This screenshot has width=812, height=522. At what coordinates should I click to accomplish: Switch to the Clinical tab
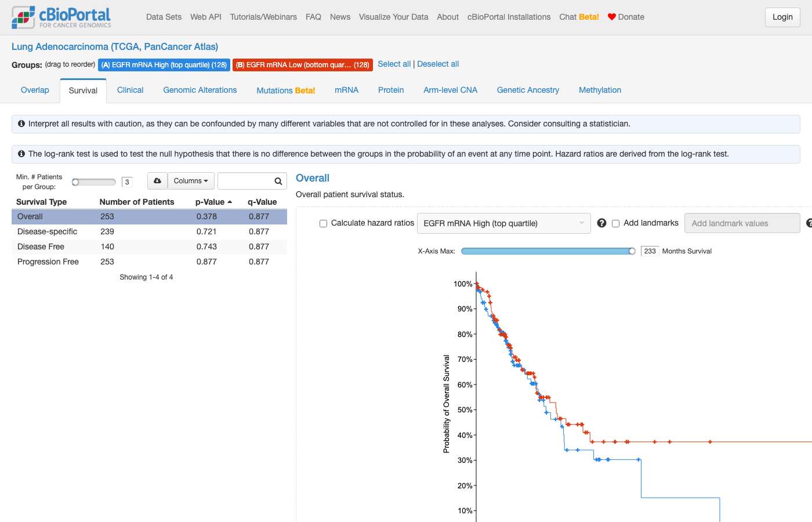[130, 90]
